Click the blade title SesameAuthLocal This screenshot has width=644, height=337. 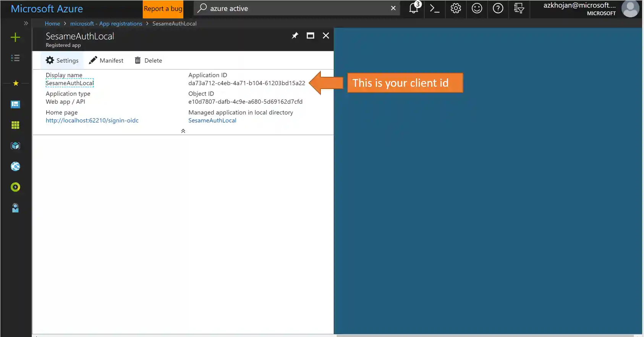coord(80,36)
